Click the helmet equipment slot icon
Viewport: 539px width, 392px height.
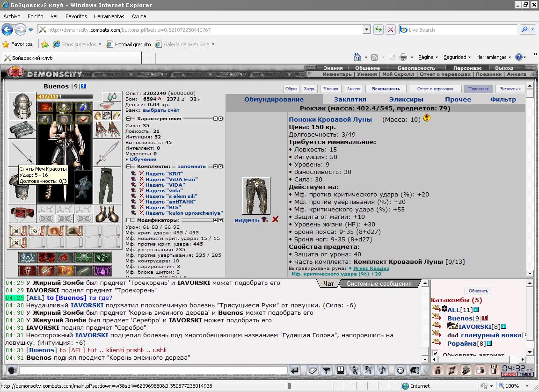click(22, 106)
